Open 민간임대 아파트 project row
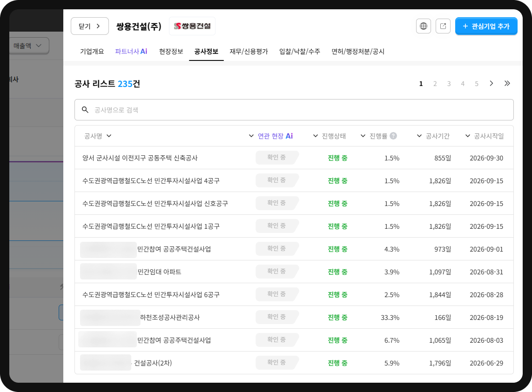The width and height of the screenshot is (532, 392). point(294,272)
